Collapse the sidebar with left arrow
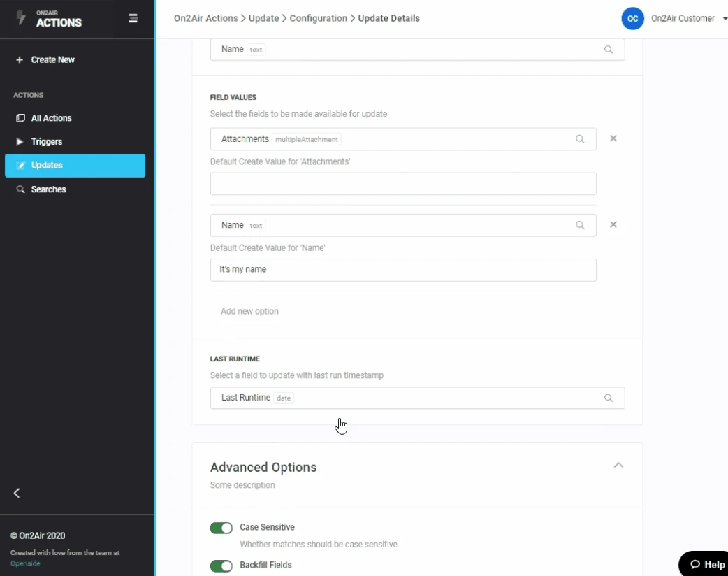The width and height of the screenshot is (728, 576). pyautogui.click(x=17, y=493)
